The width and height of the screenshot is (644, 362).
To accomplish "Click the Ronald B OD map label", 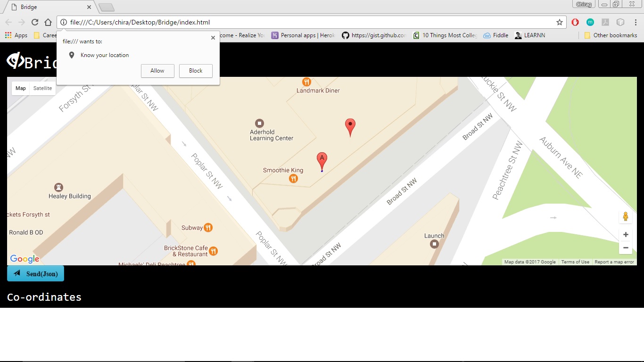I will (x=26, y=232).
